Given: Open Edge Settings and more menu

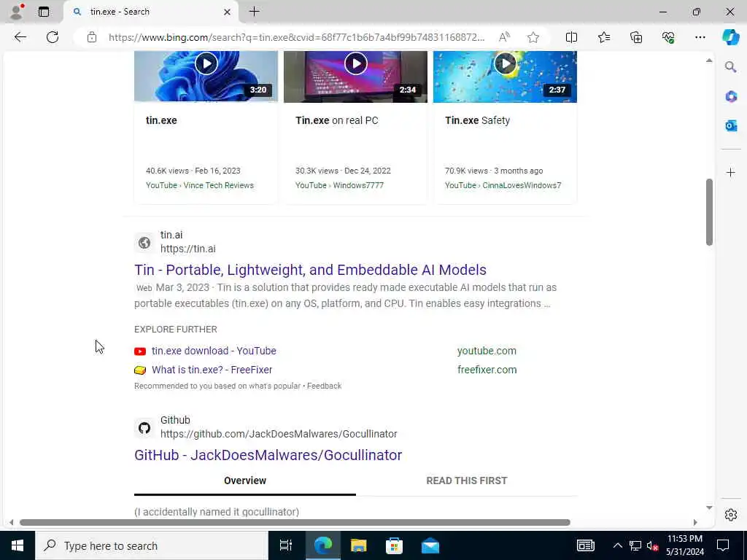Looking at the screenshot, I should (700, 37).
